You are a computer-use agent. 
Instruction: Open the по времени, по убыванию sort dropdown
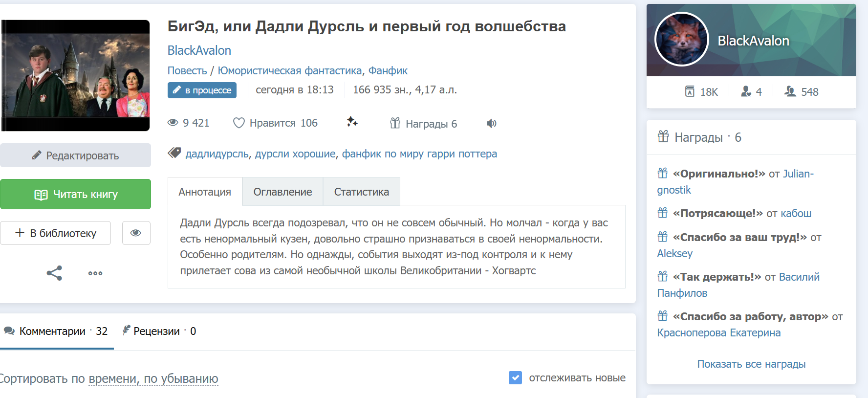pyautogui.click(x=153, y=378)
